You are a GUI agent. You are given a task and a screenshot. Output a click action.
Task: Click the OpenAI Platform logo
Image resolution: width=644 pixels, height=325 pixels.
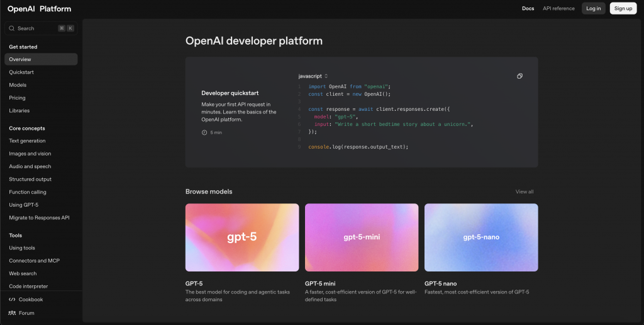(x=40, y=9)
